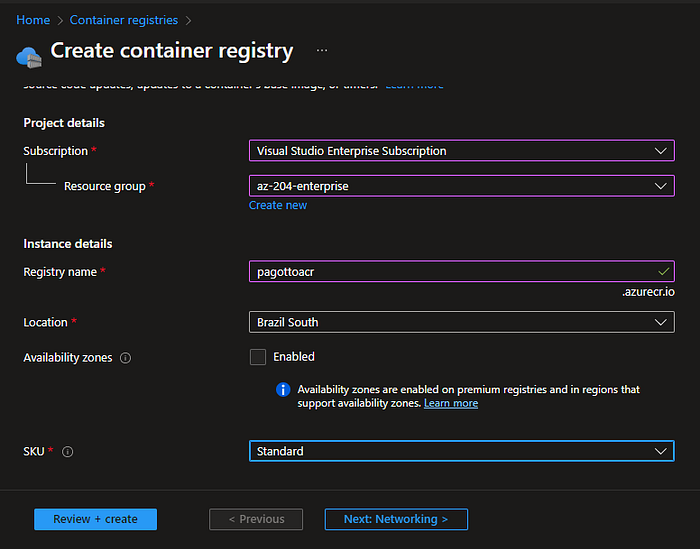The width and height of the screenshot is (700, 549).
Task: Proceed with Next: Networking button
Action: pyautogui.click(x=396, y=519)
